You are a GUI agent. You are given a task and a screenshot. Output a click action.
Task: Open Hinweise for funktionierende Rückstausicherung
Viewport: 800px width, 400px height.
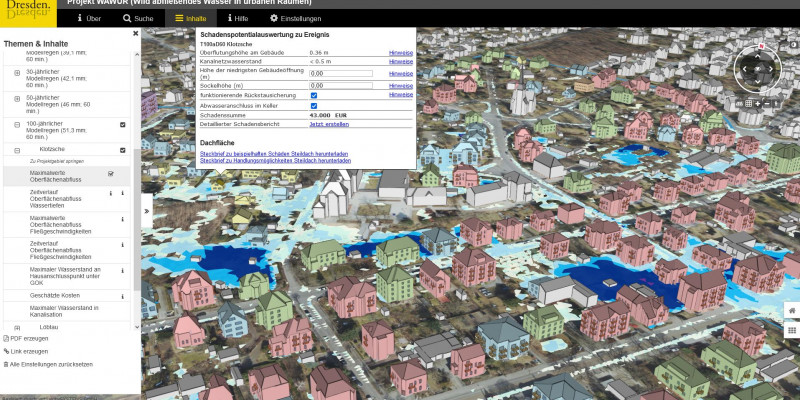tap(401, 94)
